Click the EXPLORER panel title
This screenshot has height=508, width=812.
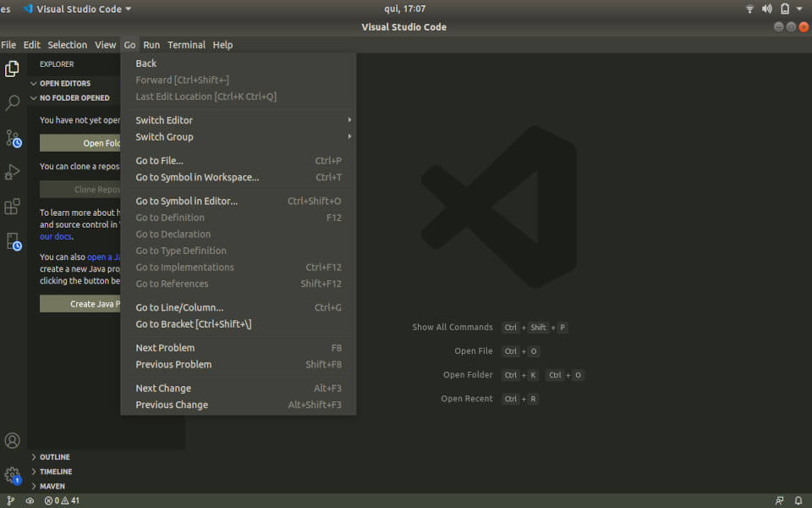click(x=57, y=64)
